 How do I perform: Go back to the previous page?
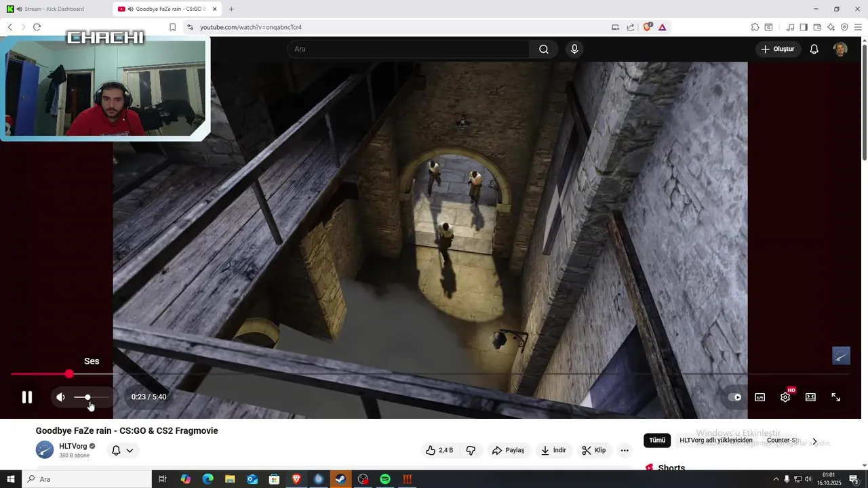[x=10, y=27]
